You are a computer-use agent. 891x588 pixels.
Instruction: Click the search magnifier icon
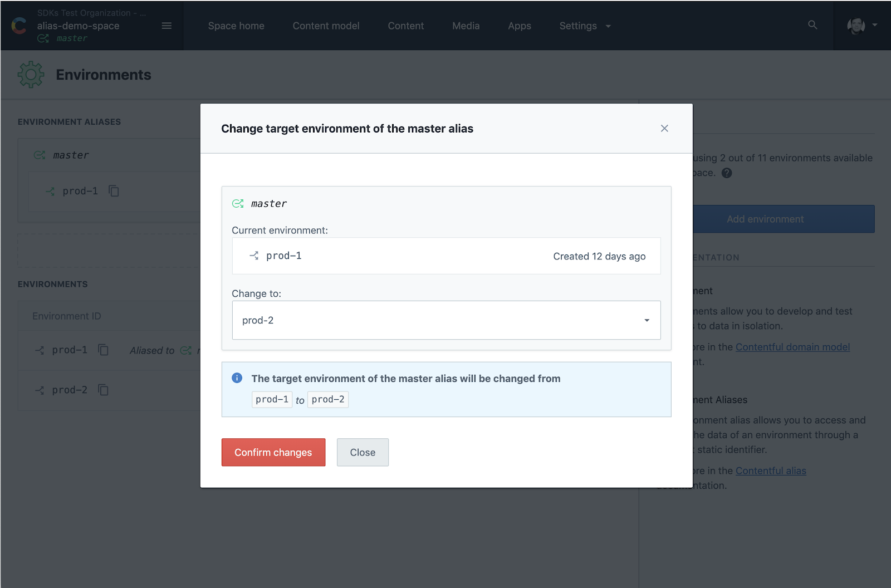(812, 25)
